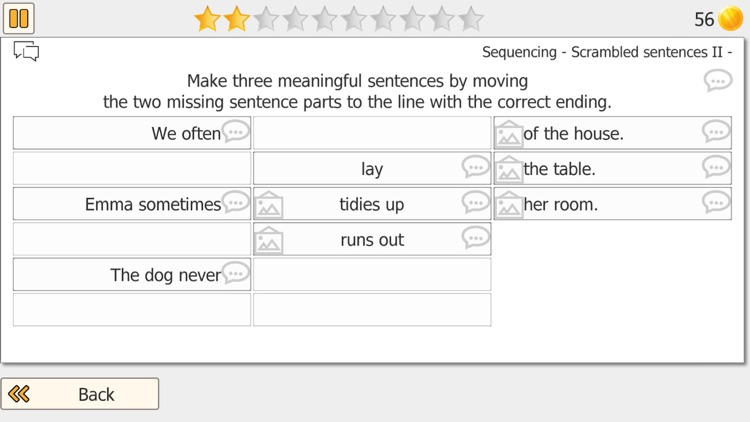
Task: Select the 'tidies up' sentence part
Action: pyautogui.click(x=372, y=204)
